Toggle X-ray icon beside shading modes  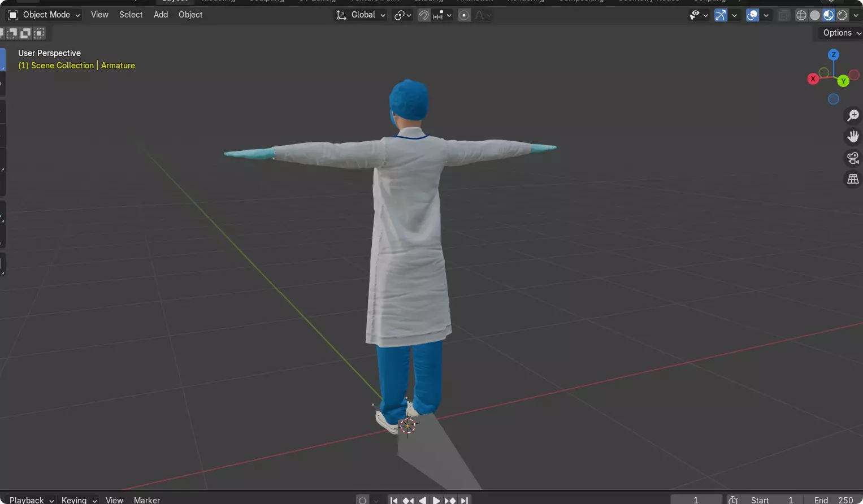783,15
